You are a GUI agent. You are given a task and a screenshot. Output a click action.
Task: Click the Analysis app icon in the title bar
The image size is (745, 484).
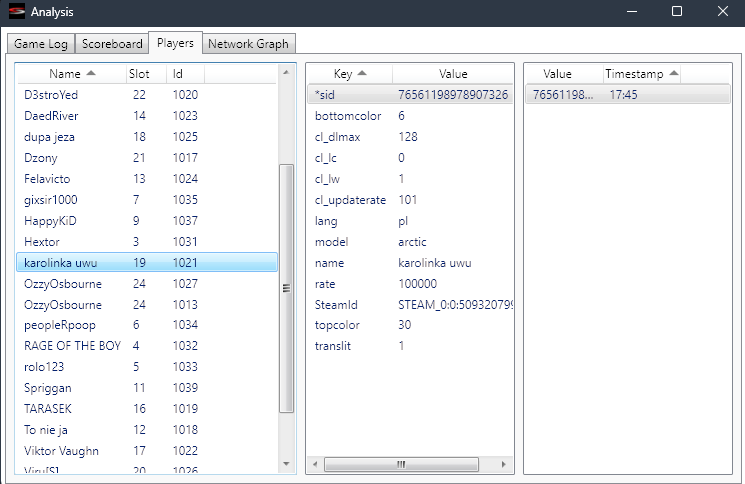click(17, 11)
